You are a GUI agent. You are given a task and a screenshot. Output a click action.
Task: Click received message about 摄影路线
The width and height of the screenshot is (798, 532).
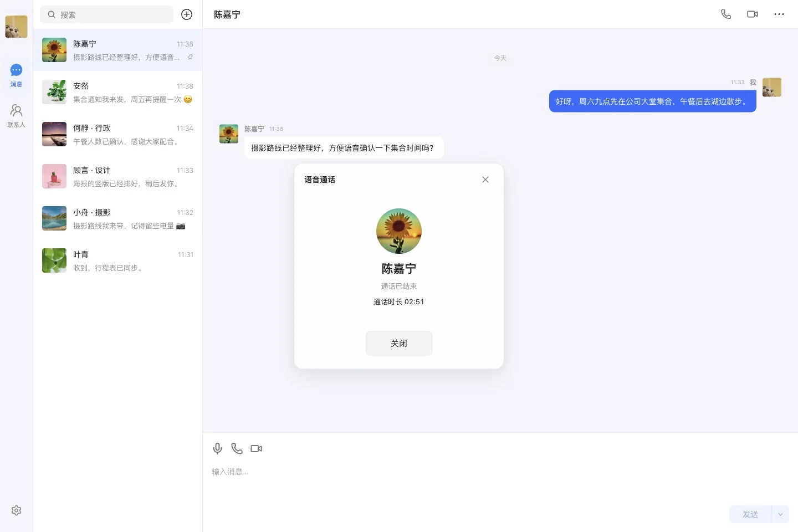[x=344, y=148]
